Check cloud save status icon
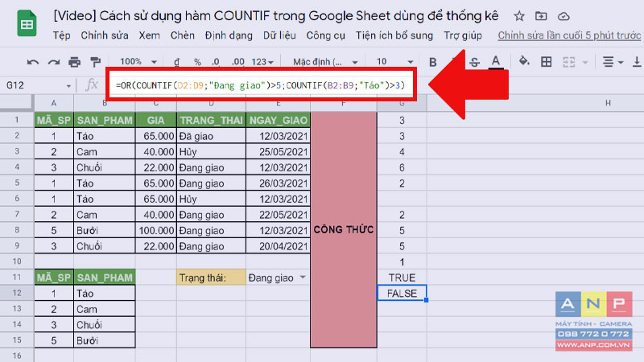Screen dimensions: 644x362 coord(563,16)
